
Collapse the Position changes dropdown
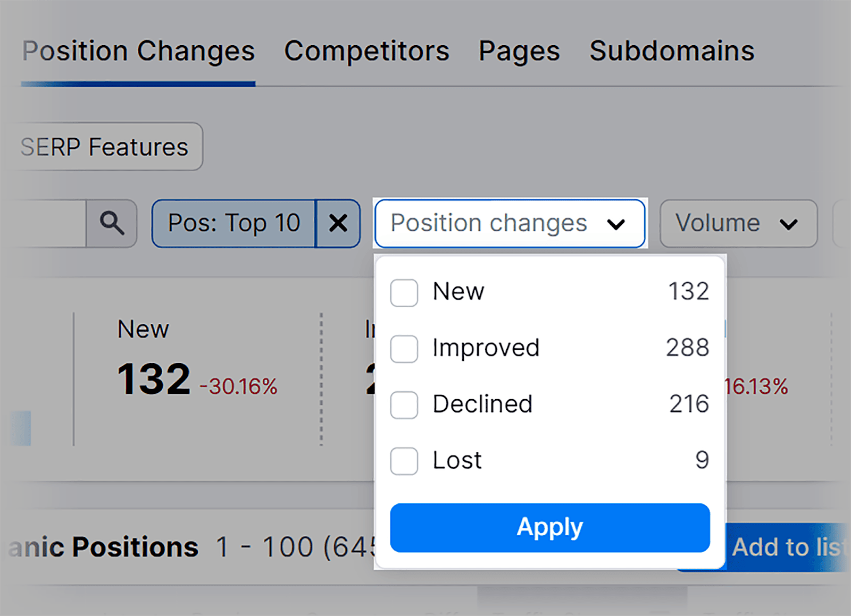coord(510,223)
